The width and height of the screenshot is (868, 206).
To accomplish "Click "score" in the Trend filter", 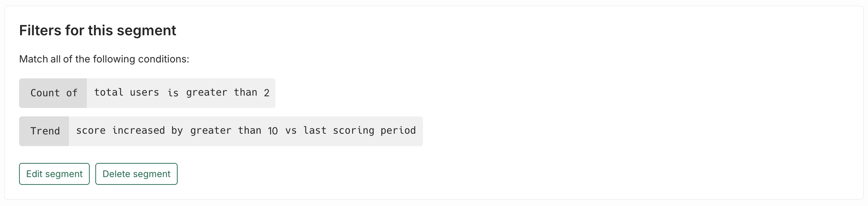I will coord(91,131).
